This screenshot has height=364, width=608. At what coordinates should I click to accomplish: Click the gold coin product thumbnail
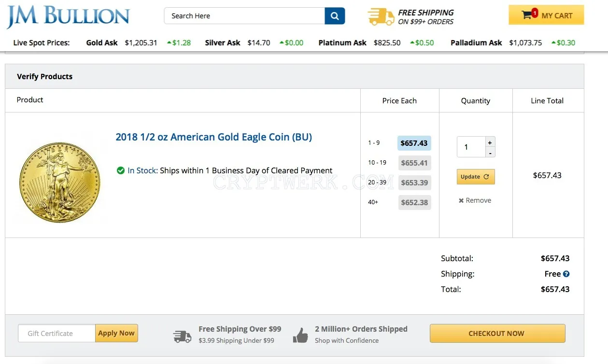60,182
